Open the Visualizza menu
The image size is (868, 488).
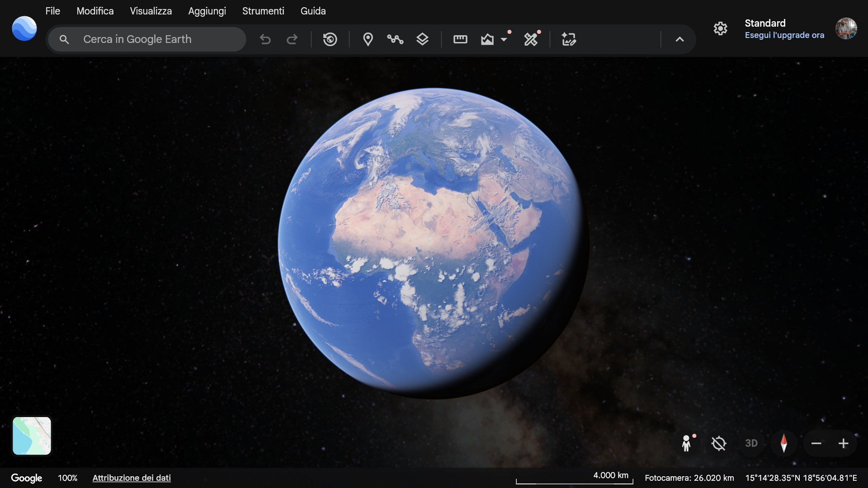(x=151, y=11)
